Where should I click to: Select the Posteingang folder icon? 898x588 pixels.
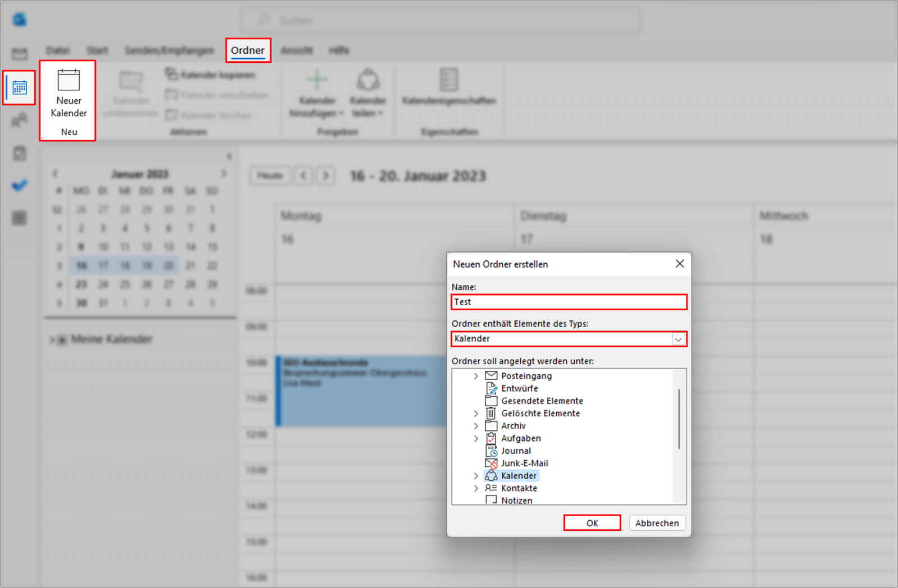pos(491,375)
